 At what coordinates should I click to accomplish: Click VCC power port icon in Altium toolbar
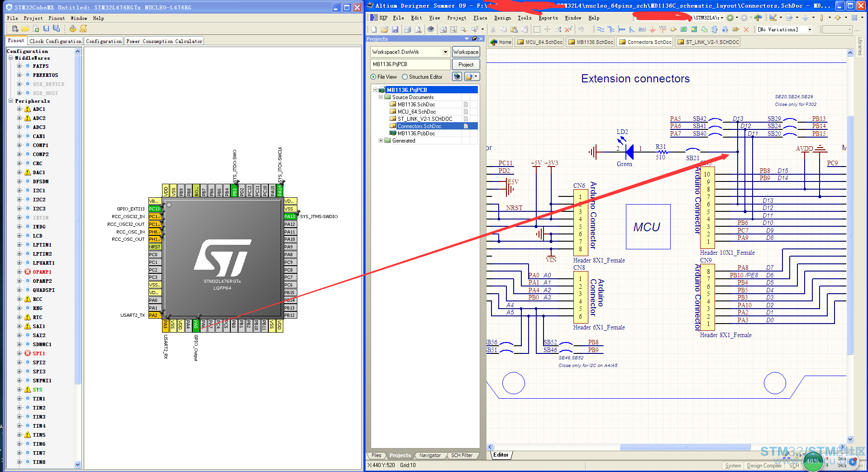663,29
